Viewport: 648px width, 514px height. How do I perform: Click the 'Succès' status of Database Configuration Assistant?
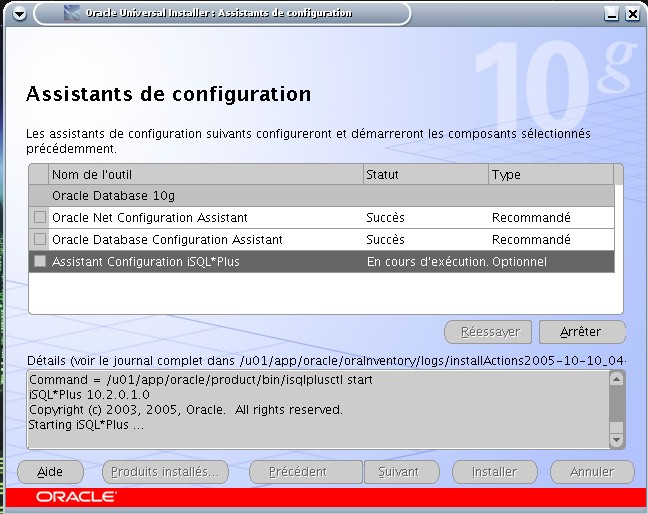385,240
